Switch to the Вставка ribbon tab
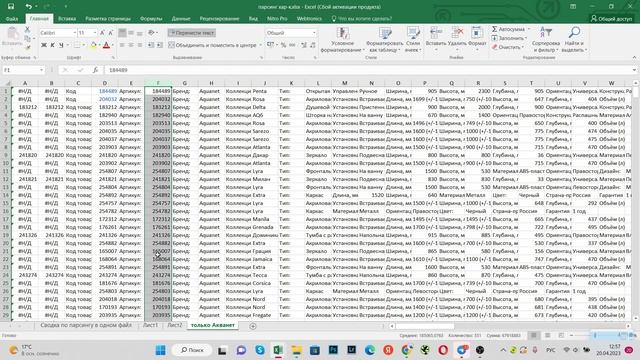The width and height of the screenshot is (640, 360). (x=67, y=19)
